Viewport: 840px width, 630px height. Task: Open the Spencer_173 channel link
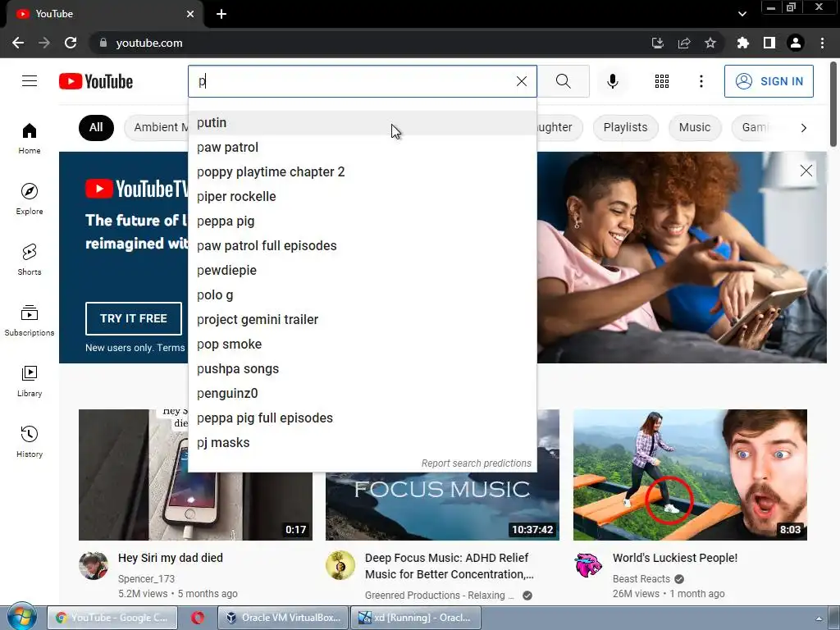(x=146, y=579)
